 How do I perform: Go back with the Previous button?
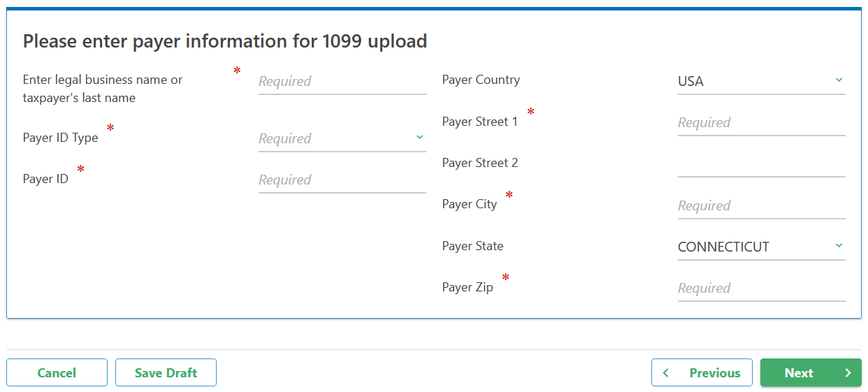coord(702,373)
